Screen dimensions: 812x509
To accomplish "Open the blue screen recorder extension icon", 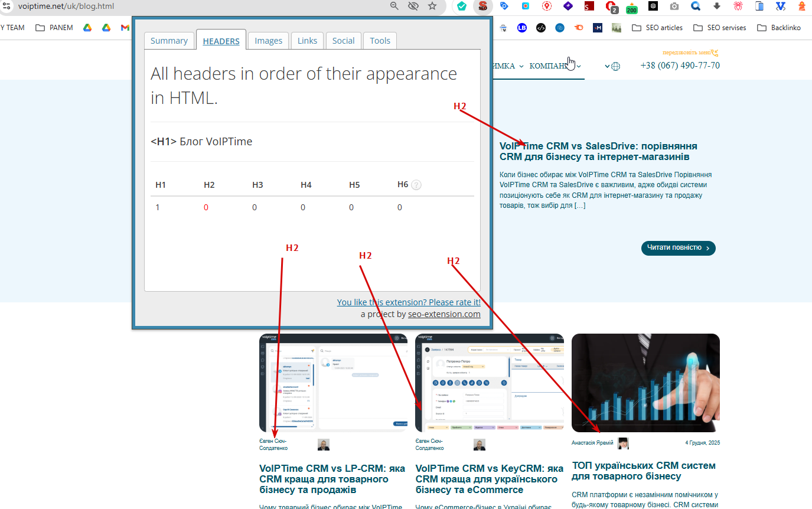I will pos(525,6).
